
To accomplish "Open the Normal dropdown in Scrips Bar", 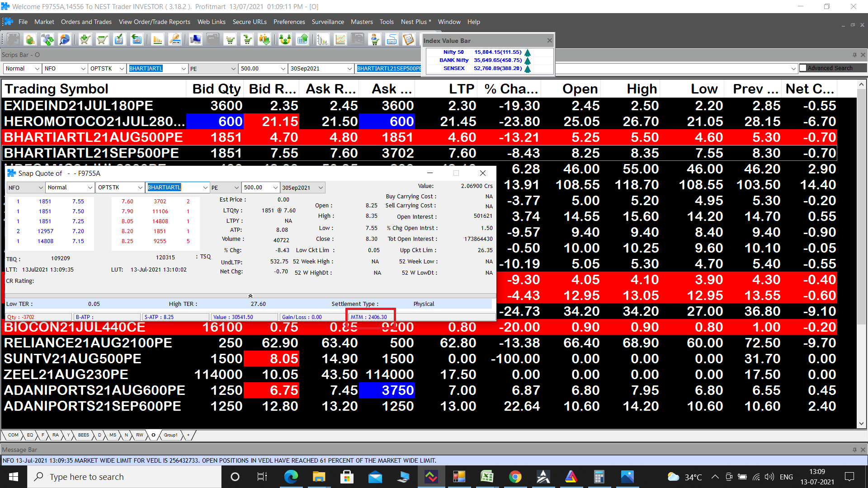I will [37, 69].
